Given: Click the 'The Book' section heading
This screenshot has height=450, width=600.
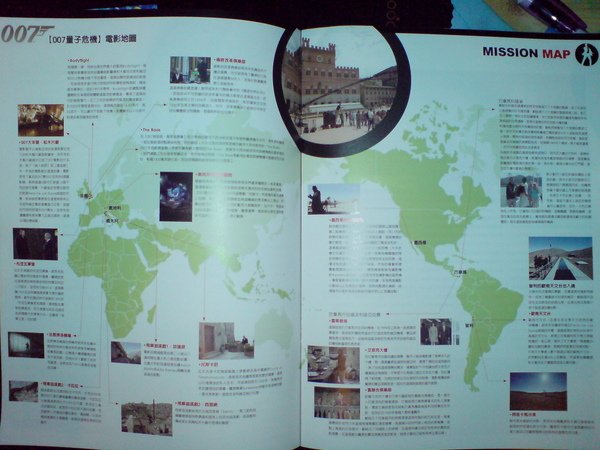Looking at the screenshot, I should tap(152, 130).
